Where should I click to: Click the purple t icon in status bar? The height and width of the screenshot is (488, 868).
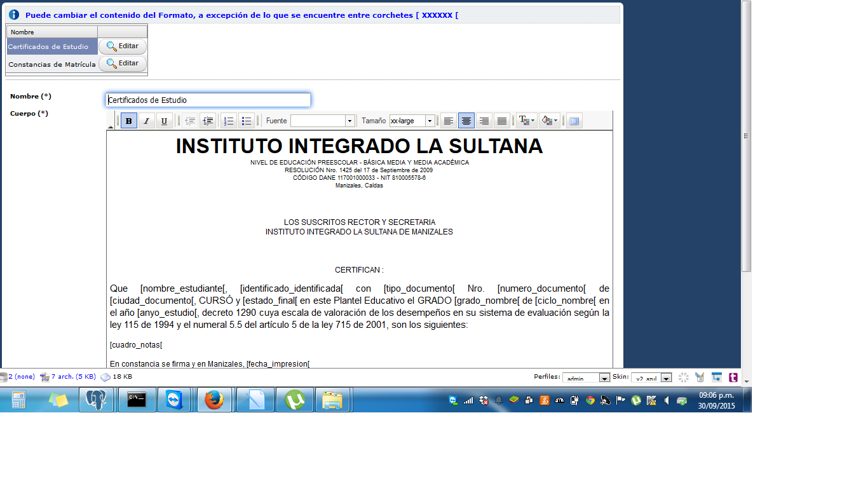733,377
